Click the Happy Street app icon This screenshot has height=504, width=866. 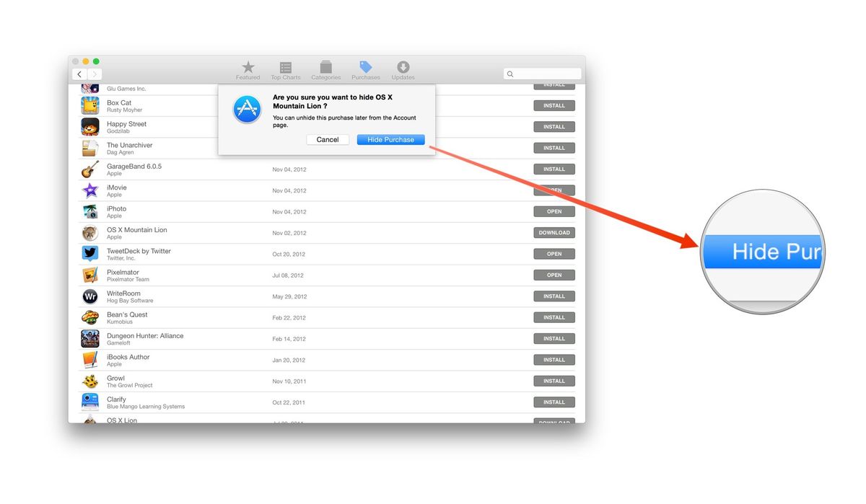coord(90,127)
